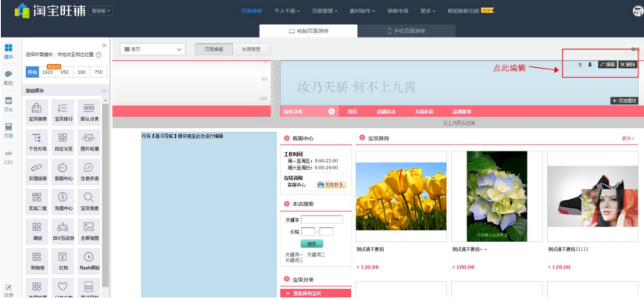Select the 图片轮播 image carousel module
Image resolution: width=644 pixels, height=299 pixels.
[x=89, y=142]
